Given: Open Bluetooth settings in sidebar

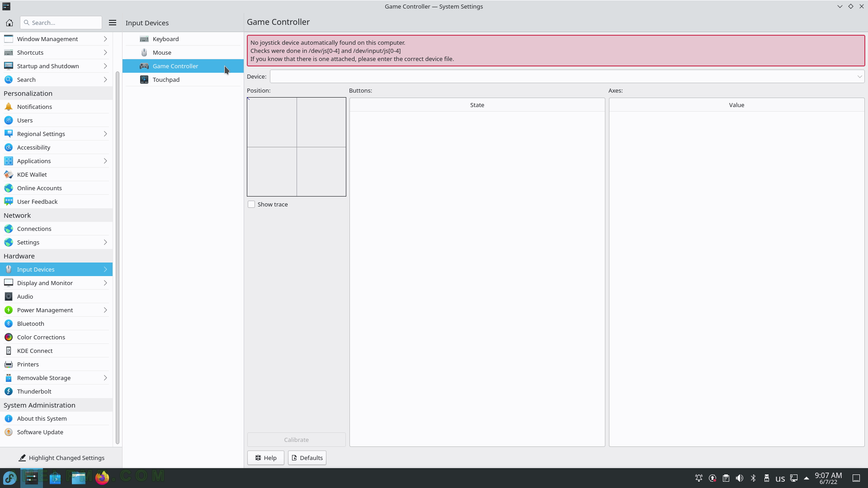Looking at the screenshot, I should pos(56,324).
